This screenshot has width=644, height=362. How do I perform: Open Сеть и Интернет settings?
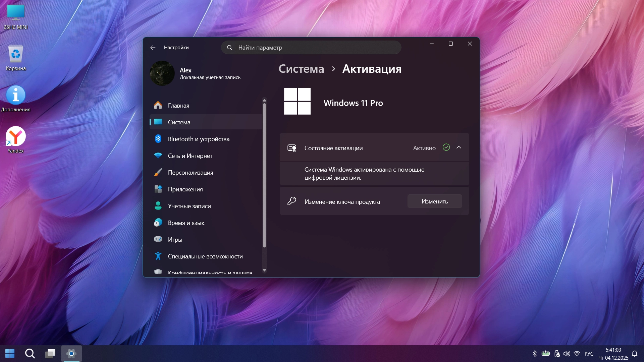pos(190,156)
